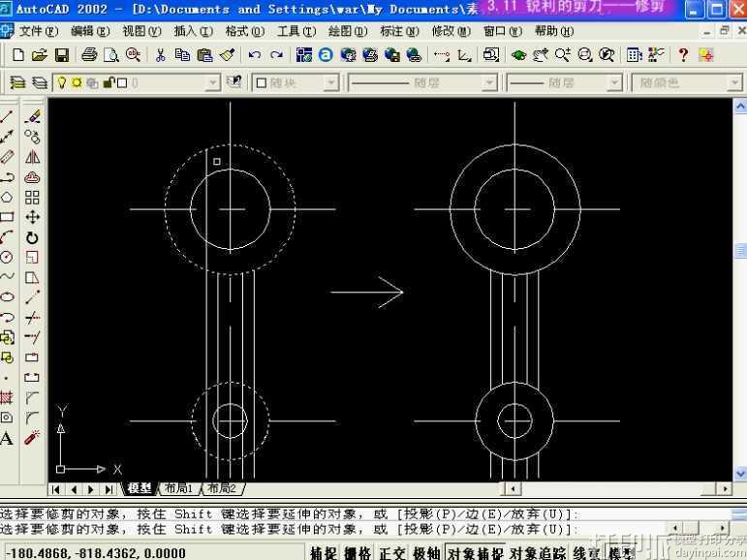Select the Multiline Text A tool
The width and height of the screenshot is (747, 560).
pyautogui.click(x=7, y=438)
